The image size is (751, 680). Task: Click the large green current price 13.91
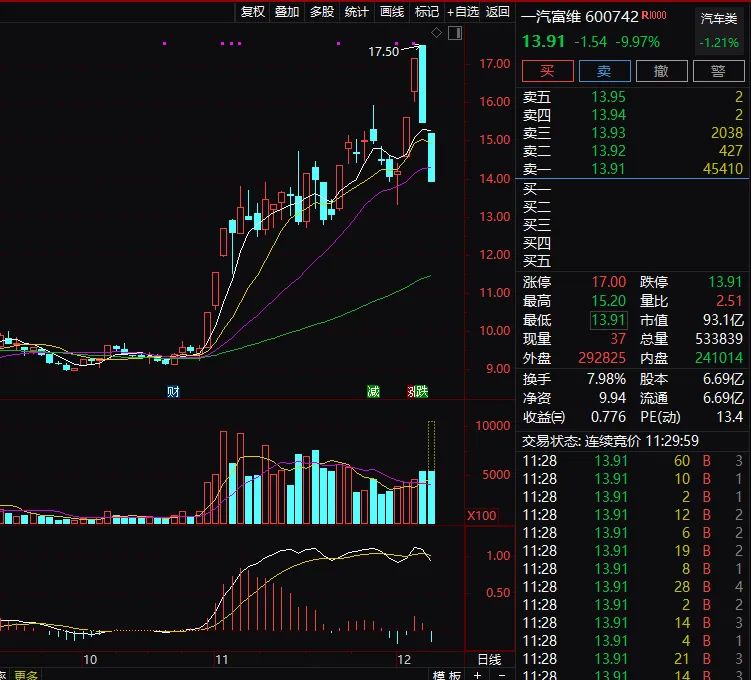543,41
